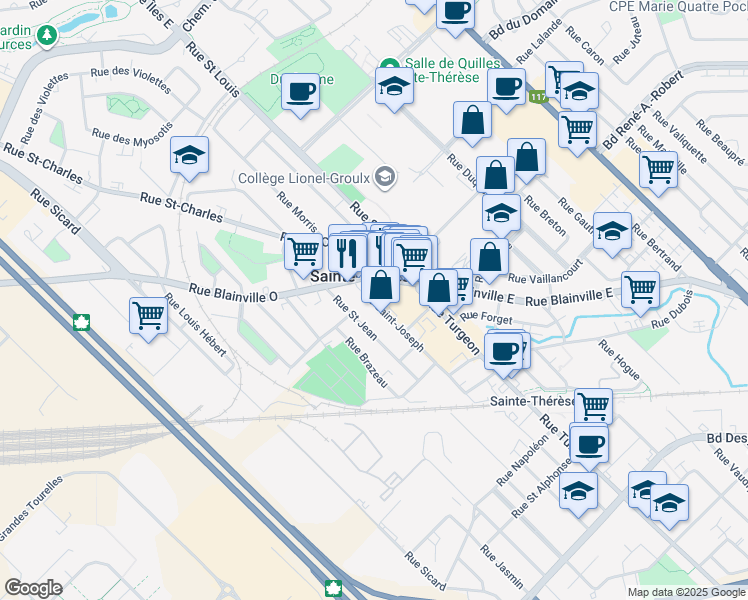The image size is (748, 600).
Task: Click the Route 117 highway shield
Action: [x=539, y=97]
